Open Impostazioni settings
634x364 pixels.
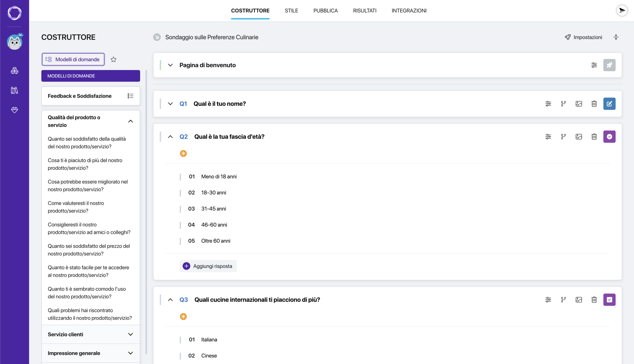pyautogui.click(x=584, y=37)
